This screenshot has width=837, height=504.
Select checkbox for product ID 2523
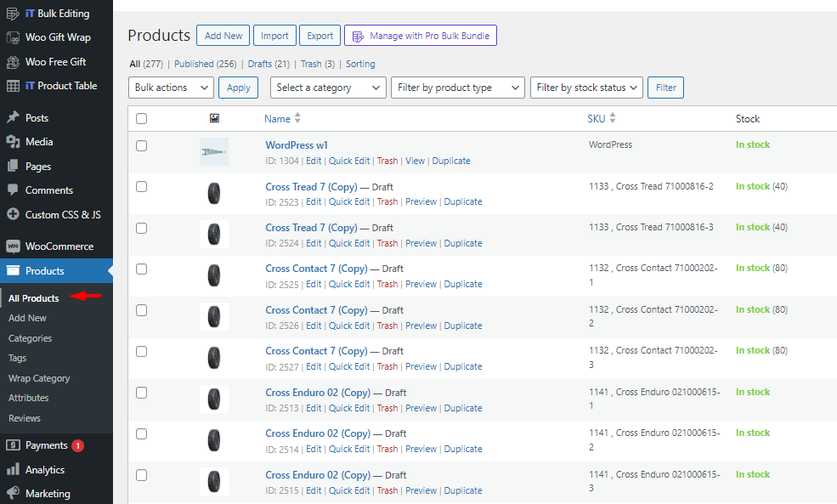(x=141, y=187)
